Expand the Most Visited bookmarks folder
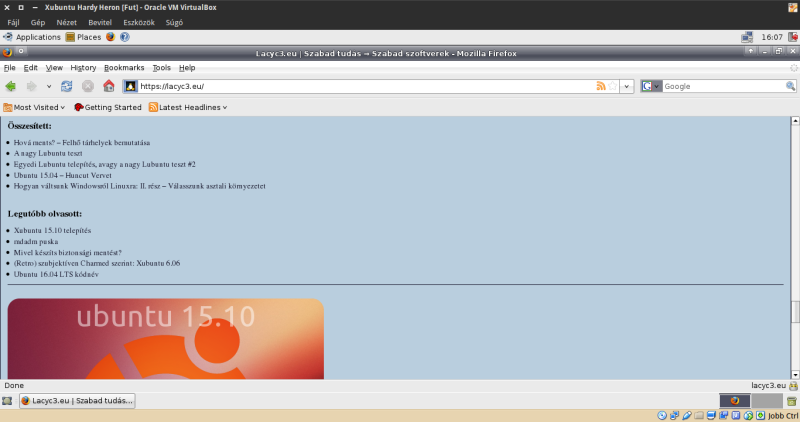Screen dimensions: 800x422 [34, 107]
